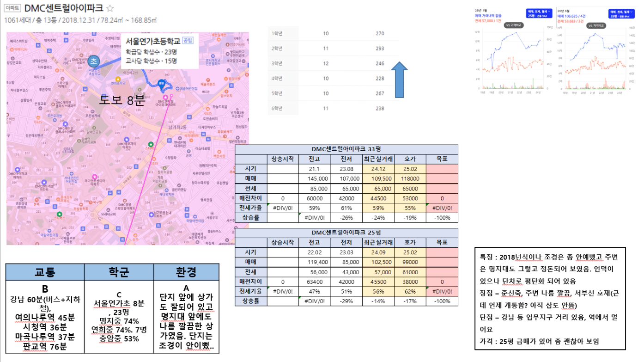Click the 아파트 tag before the title
This screenshot has height=362, width=644.
pos(12,9)
